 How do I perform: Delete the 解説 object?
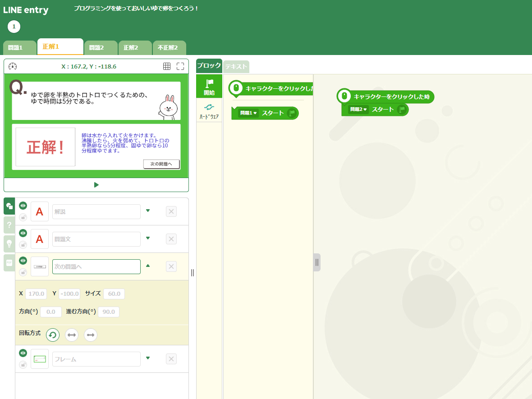pyautogui.click(x=171, y=212)
